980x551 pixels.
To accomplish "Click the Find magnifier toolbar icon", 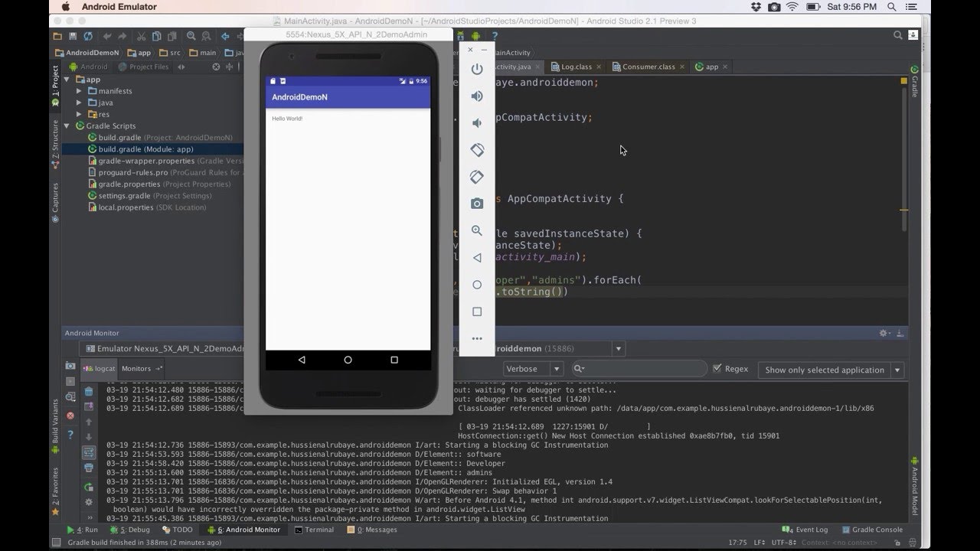I will coord(191,36).
